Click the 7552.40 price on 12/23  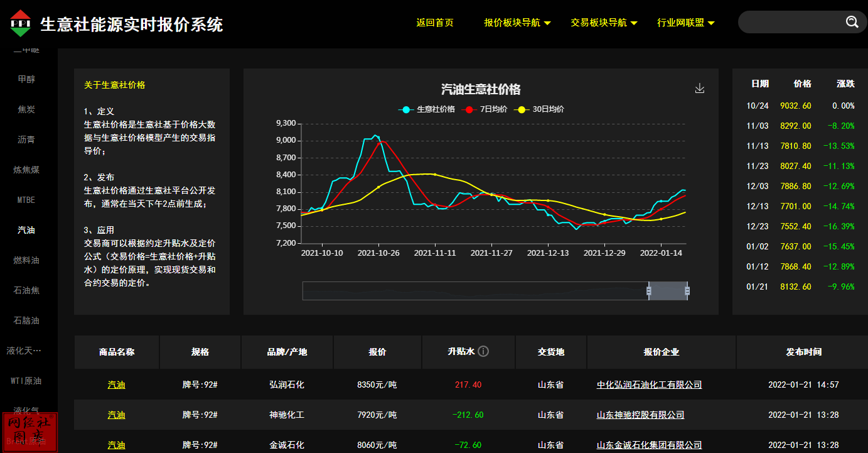tap(795, 226)
